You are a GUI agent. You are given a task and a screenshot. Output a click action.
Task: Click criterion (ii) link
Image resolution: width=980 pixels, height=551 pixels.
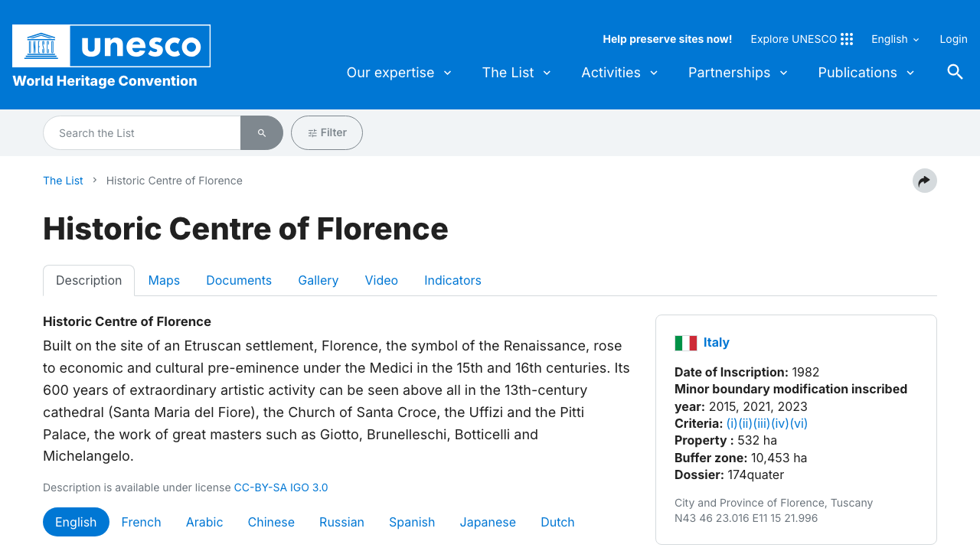click(x=746, y=423)
